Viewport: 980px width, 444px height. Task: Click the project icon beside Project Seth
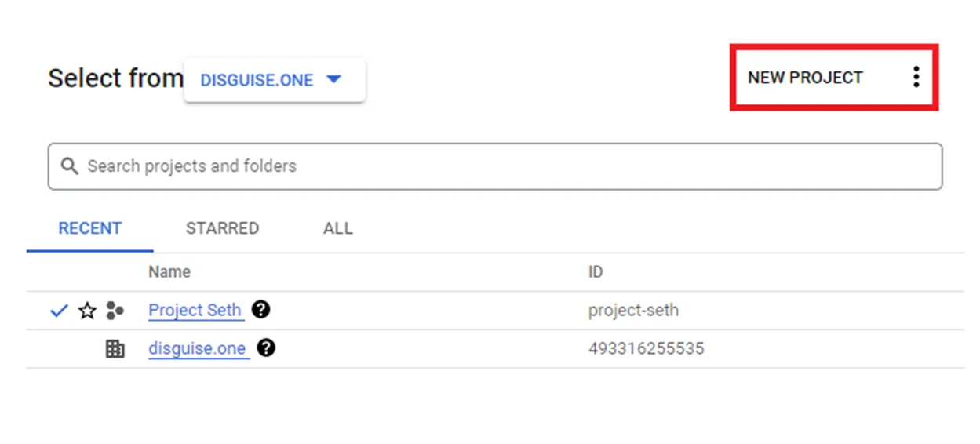[115, 311]
